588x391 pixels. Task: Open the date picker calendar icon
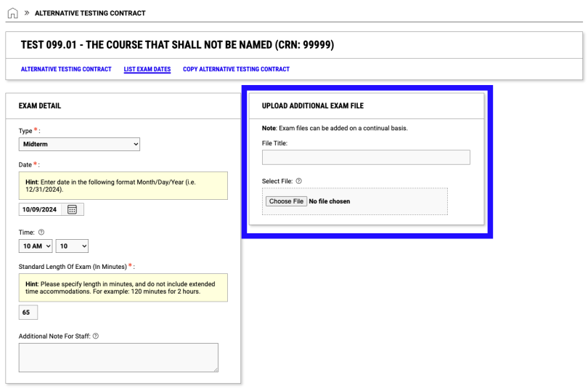[72, 209]
